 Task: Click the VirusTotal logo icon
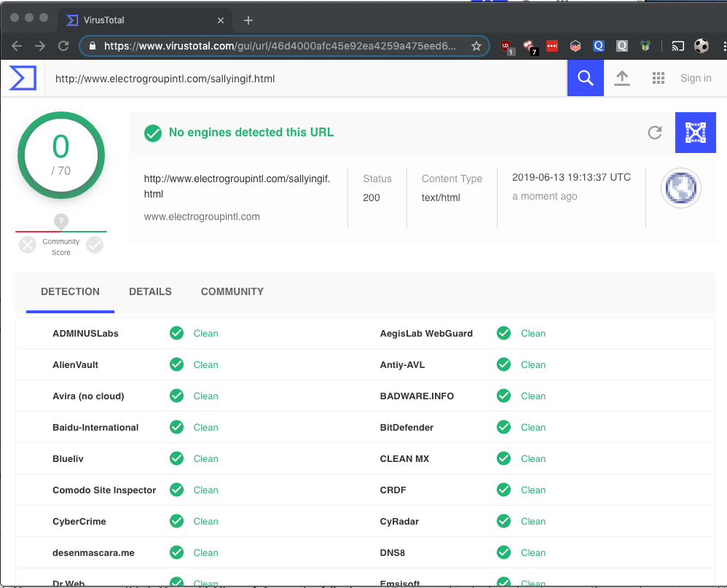tap(23, 77)
